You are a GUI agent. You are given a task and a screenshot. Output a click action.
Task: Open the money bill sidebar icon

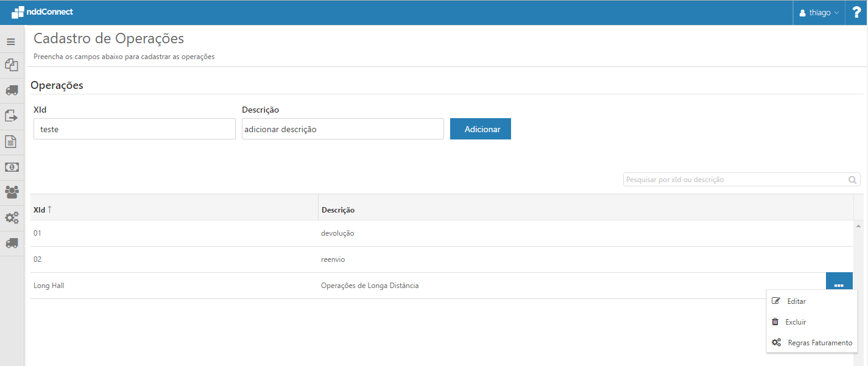pyautogui.click(x=11, y=167)
